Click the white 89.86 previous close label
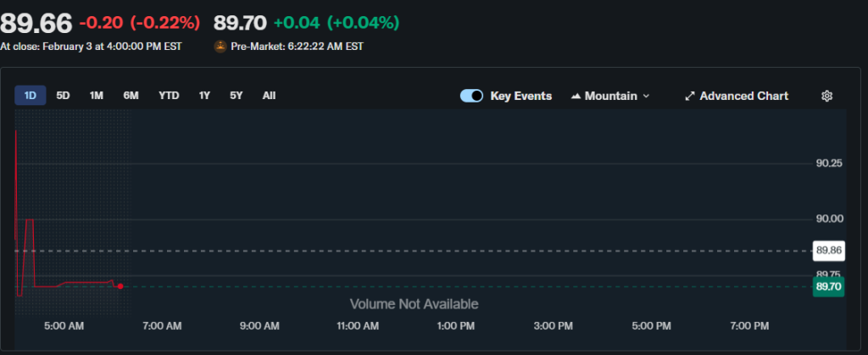This screenshot has width=868, height=355. pyautogui.click(x=828, y=251)
